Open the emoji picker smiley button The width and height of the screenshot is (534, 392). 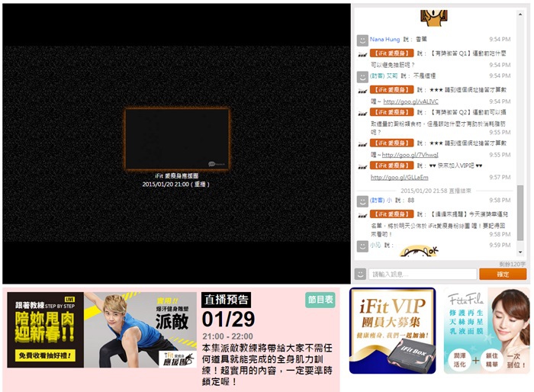pyautogui.click(x=360, y=274)
